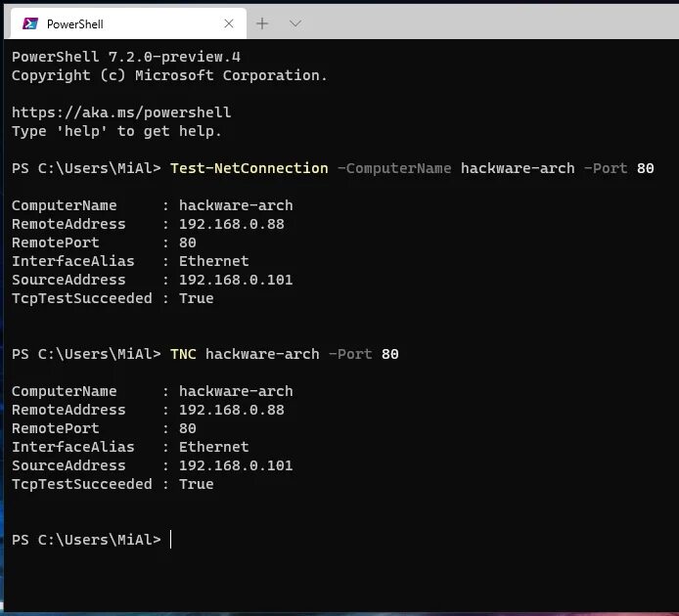The width and height of the screenshot is (679, 616).
Task: Click first output TcpTestSucceeded True value
Action: pos(196,298)
